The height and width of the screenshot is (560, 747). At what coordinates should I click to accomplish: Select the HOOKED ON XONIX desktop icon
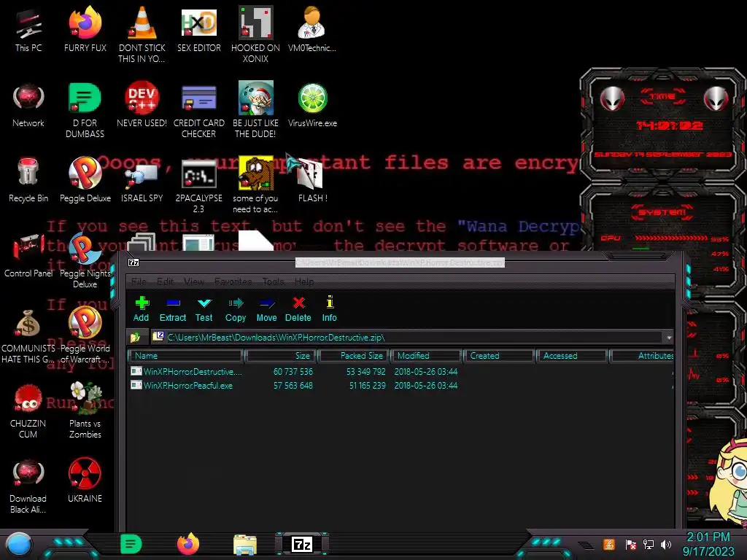coord(256,34)
